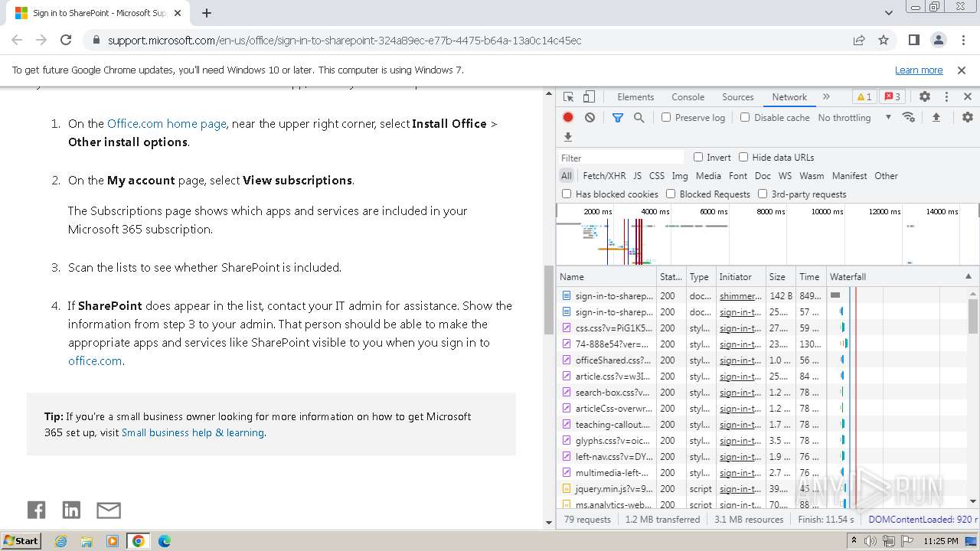Open network panel settings gear
980x551 pixels.
click(x=968, y=117)
